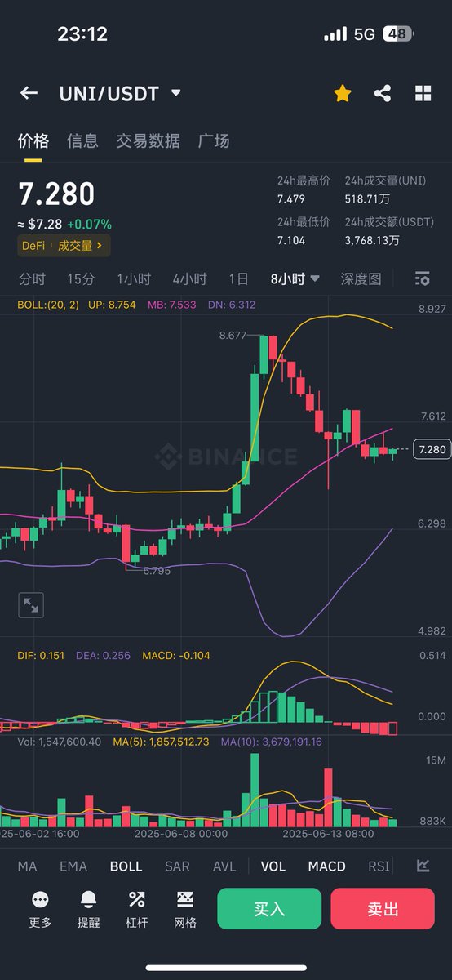Tap the Vol: 1,547,600.40 readout
Screen dimensions: 452x980
(60, 742)
